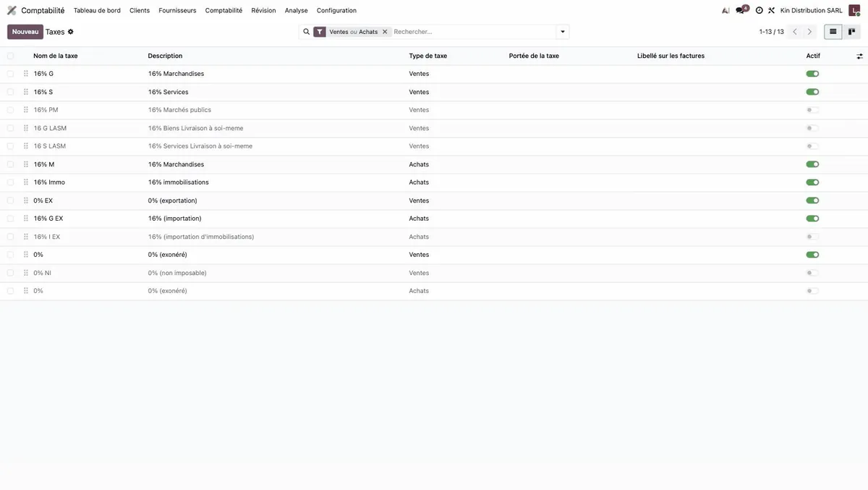The width and height of the screenshot is (868, 490).
Task: Switch to kanban view
Action: pyautogui.click(x=852, y=32)
